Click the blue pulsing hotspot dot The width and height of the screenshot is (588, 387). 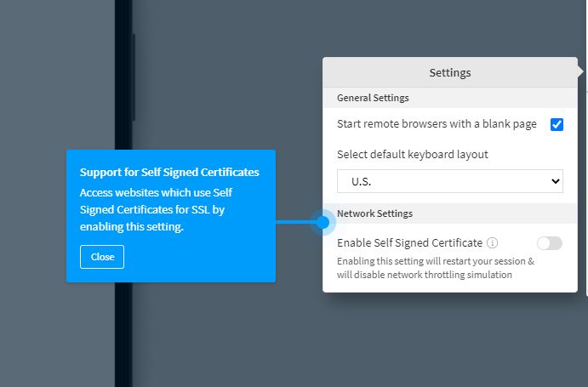click(x=323, y=222)
